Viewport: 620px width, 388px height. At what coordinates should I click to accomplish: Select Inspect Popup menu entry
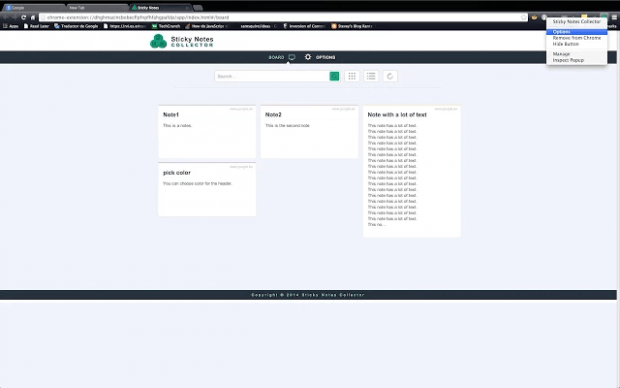577,60
